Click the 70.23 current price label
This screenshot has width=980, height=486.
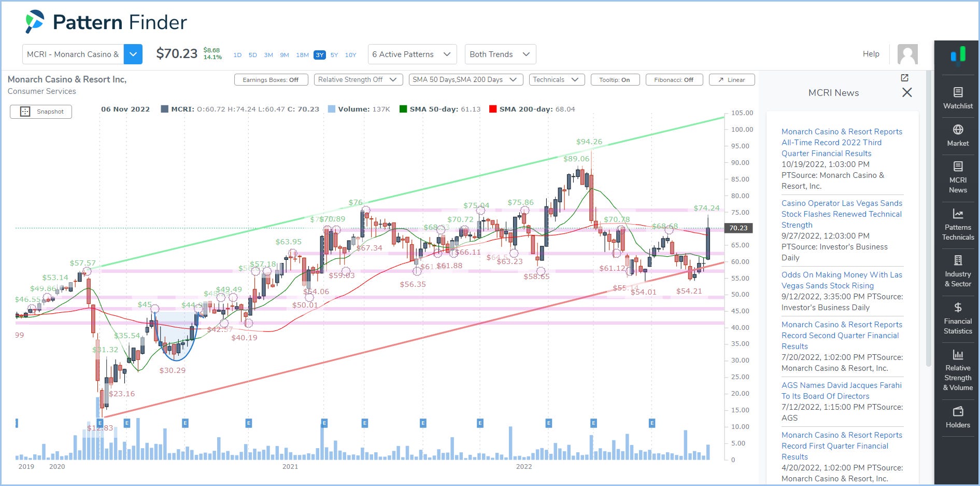[x=738, y=228]
